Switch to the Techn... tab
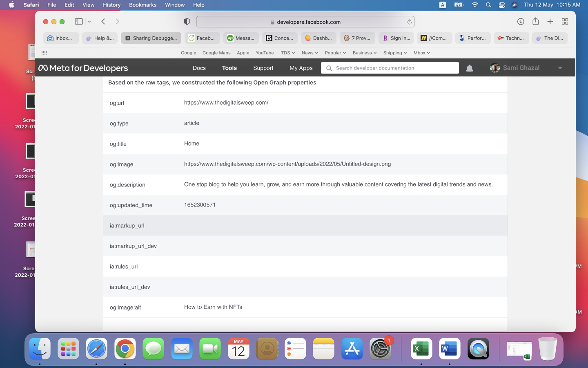This screenshot has width=588, height=368. tap(511, 38)
